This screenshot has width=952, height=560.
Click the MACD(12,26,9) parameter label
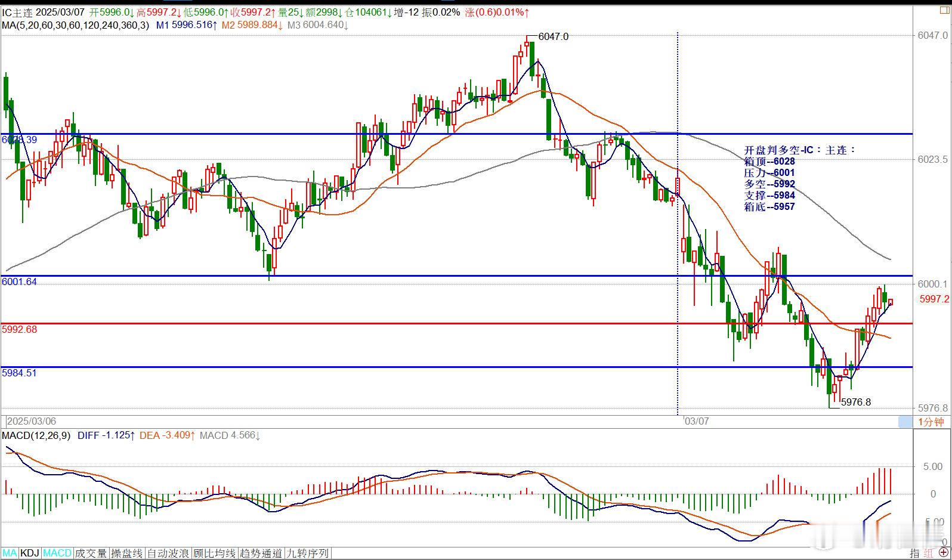click(x=36, y=435)
